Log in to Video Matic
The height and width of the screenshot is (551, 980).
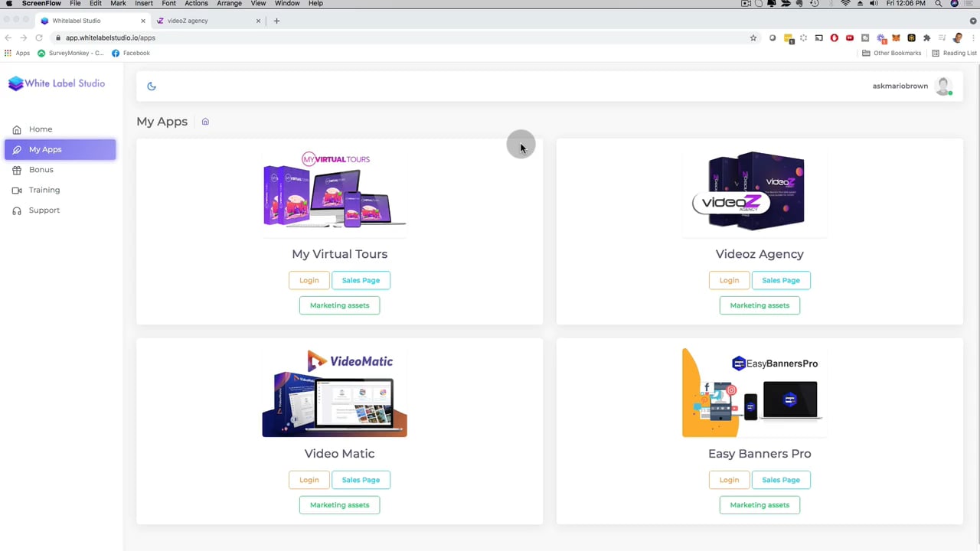pos(309,480)
